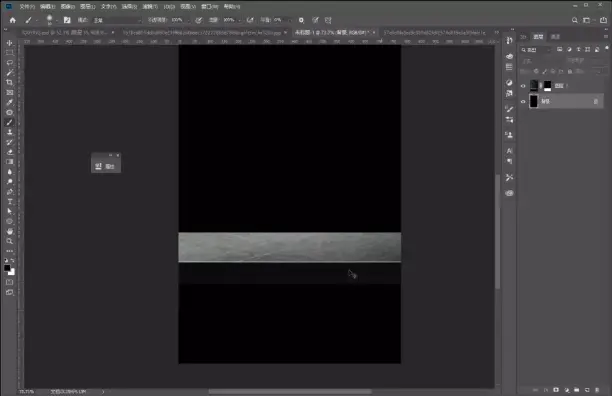Select the Crop tool
The image size is (612, 396).
[10, 82]
